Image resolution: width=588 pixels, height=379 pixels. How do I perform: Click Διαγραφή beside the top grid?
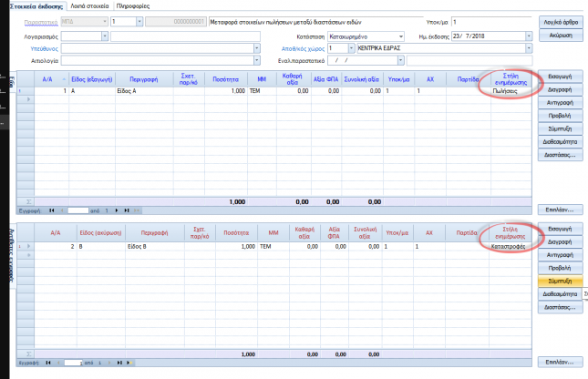(x=560, y=89)
